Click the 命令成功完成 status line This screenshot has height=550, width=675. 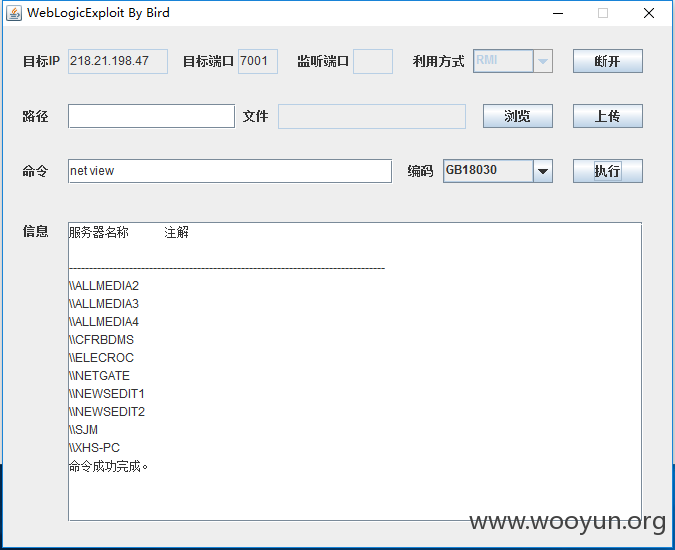coord(108,466)
